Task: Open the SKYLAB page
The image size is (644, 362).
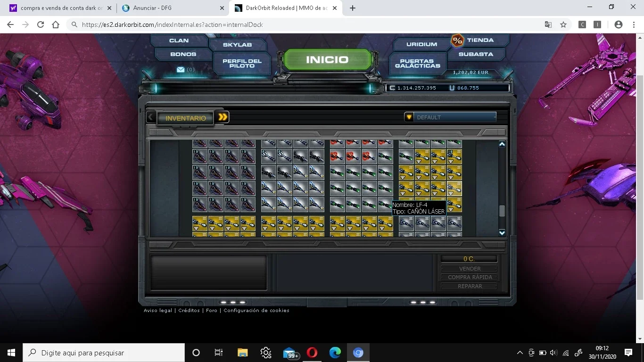Action: click(238, 45)
